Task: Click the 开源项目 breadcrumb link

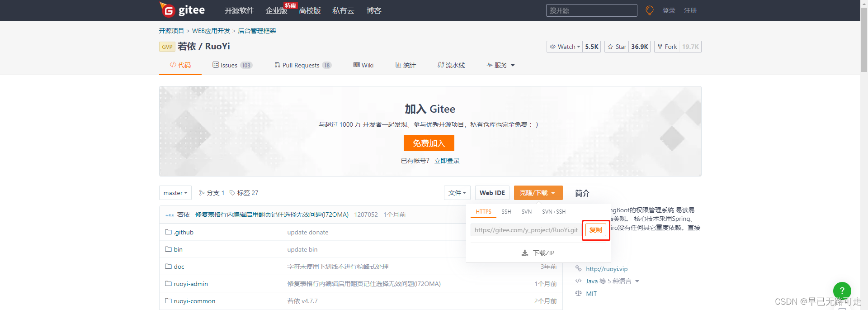Action: 171,31
